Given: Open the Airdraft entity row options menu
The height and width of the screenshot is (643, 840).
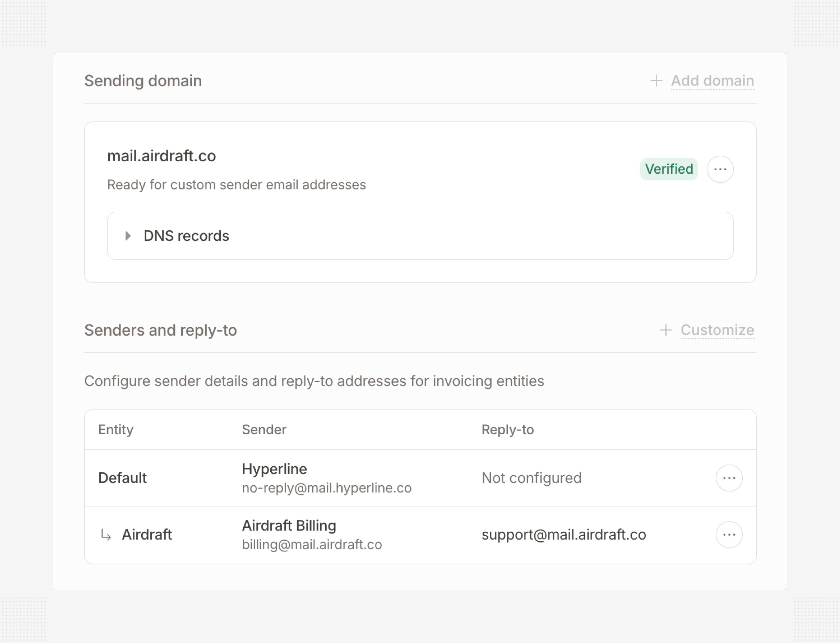Looking at the screenshot, I should 729,535.
